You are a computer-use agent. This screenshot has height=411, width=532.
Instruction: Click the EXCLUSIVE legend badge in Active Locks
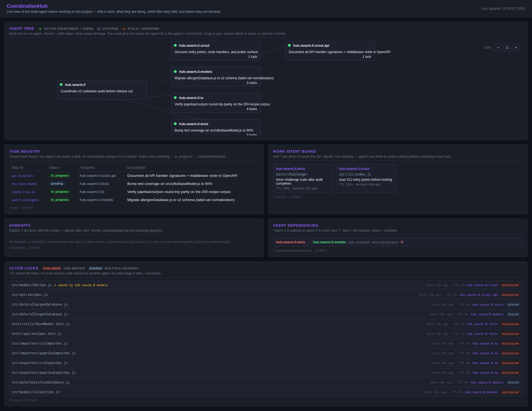[x=52, y=268]
